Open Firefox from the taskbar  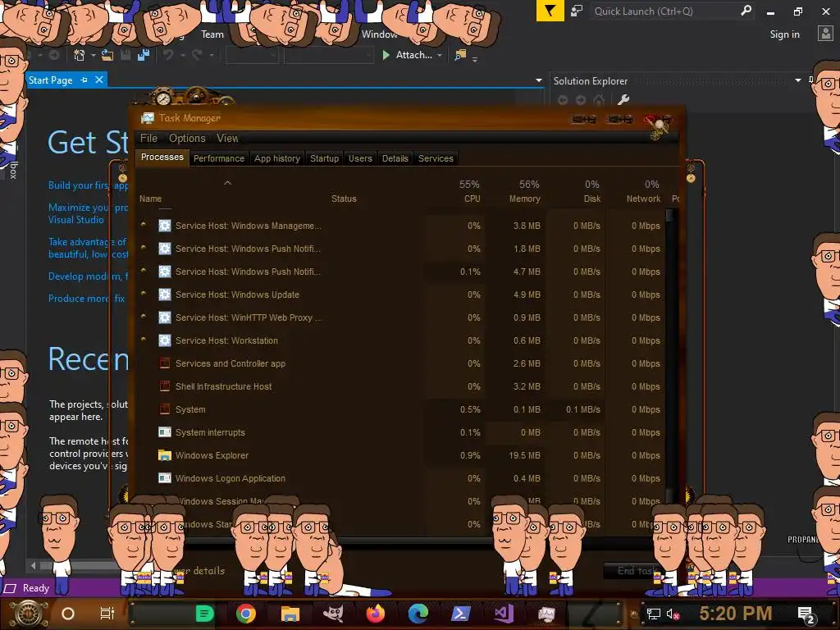(x=376, y=614)
